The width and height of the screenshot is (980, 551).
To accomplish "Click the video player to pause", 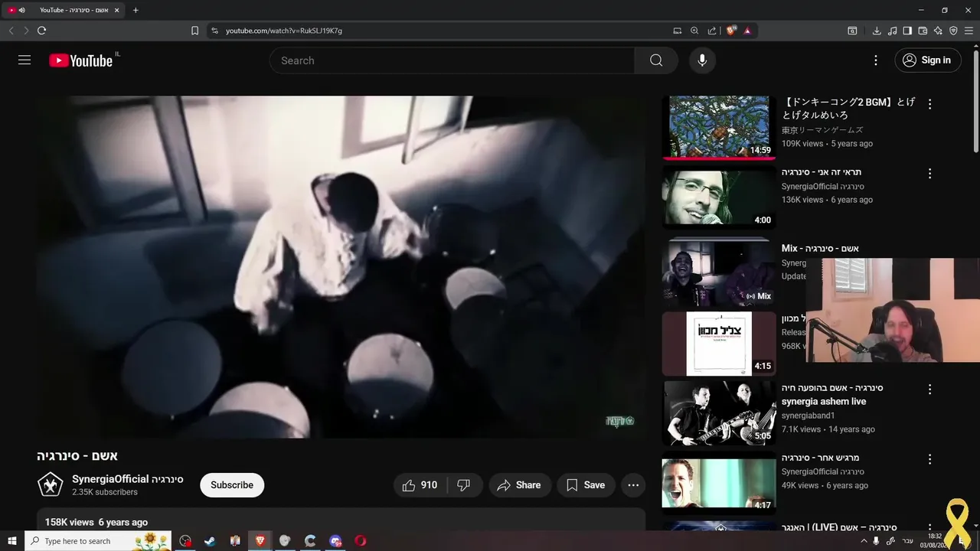I will tap(341, 266).
